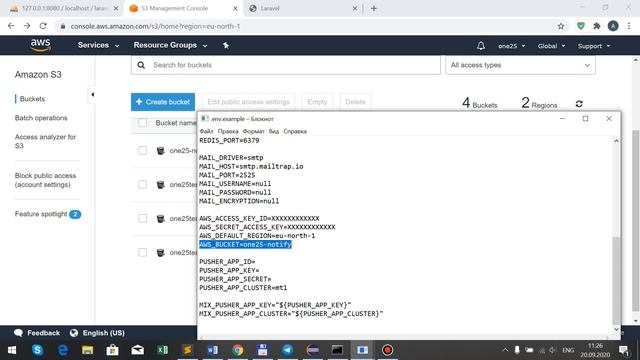Open the Global region dropdown
Screen dimensions: 640x360
click(x=551, y=46)
